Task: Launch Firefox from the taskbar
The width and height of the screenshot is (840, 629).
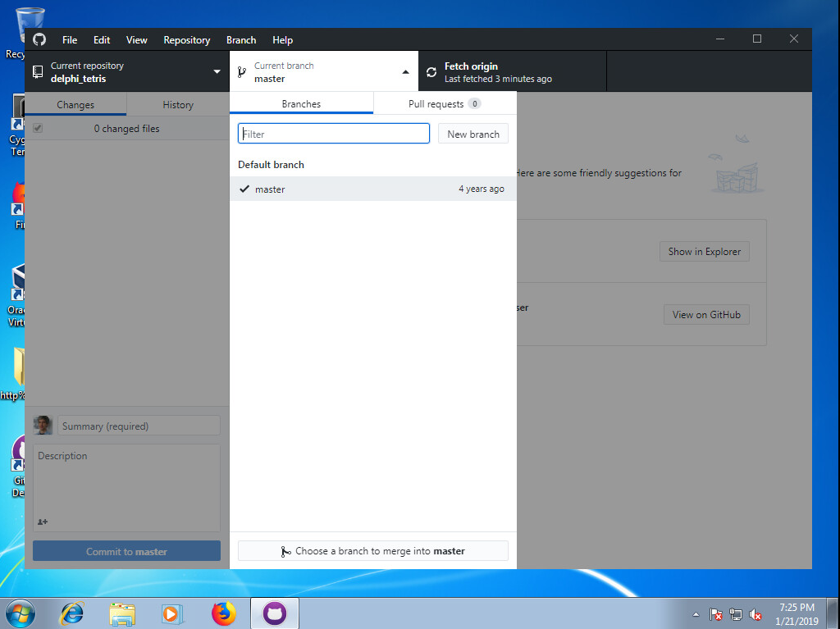Action: pos(223,613)
